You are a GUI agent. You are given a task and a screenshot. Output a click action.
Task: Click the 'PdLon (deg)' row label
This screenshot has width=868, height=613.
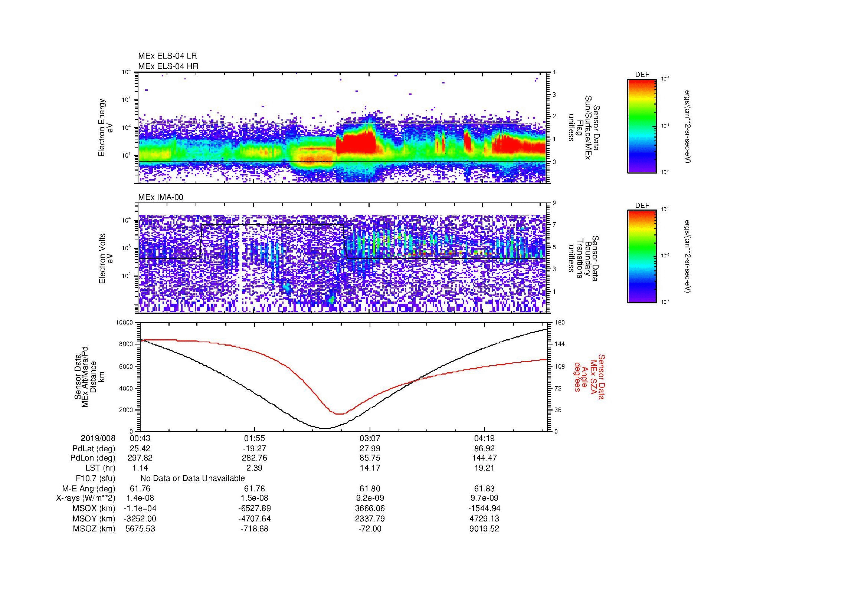[x=93, y=458]
